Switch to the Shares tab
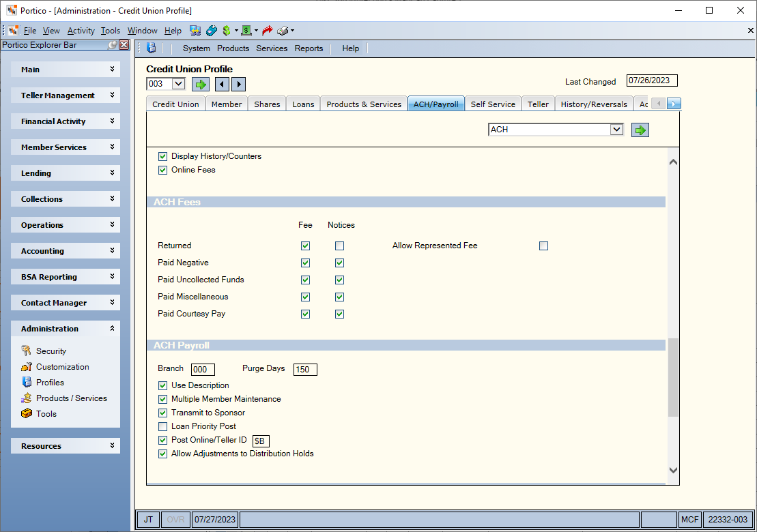 pos(267,104)
